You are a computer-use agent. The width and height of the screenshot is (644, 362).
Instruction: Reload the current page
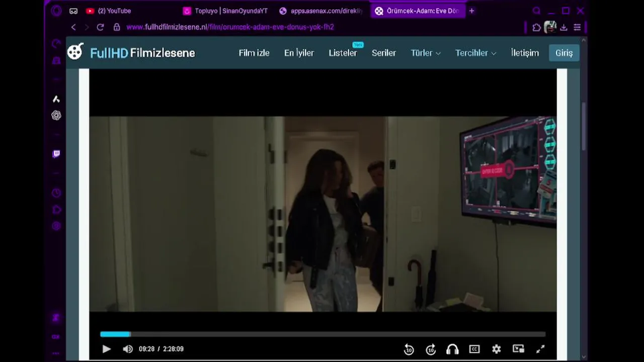pos(100,27)
